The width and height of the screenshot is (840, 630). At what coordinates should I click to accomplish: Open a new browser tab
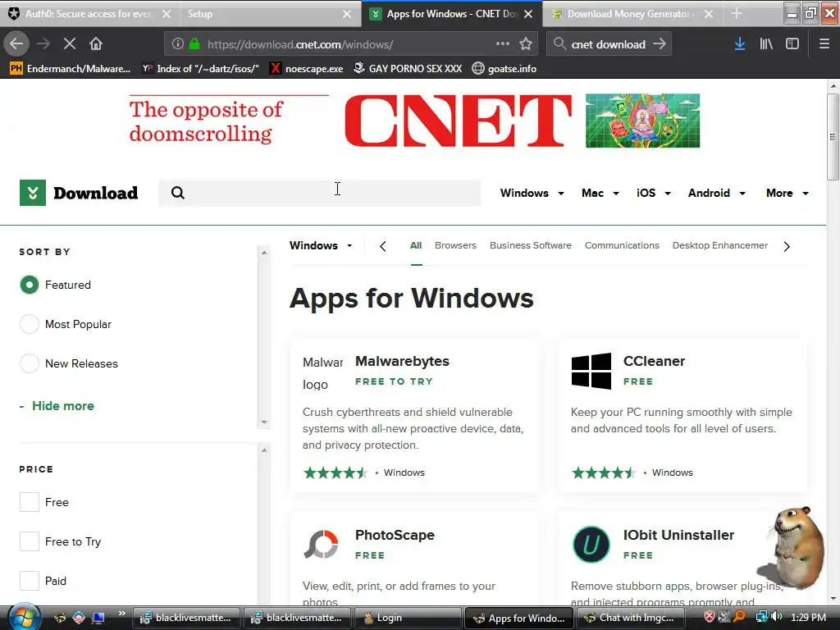point(737,13)
